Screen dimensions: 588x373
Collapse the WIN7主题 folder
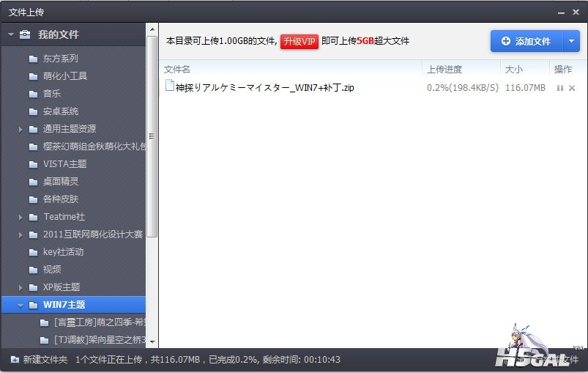21,305
